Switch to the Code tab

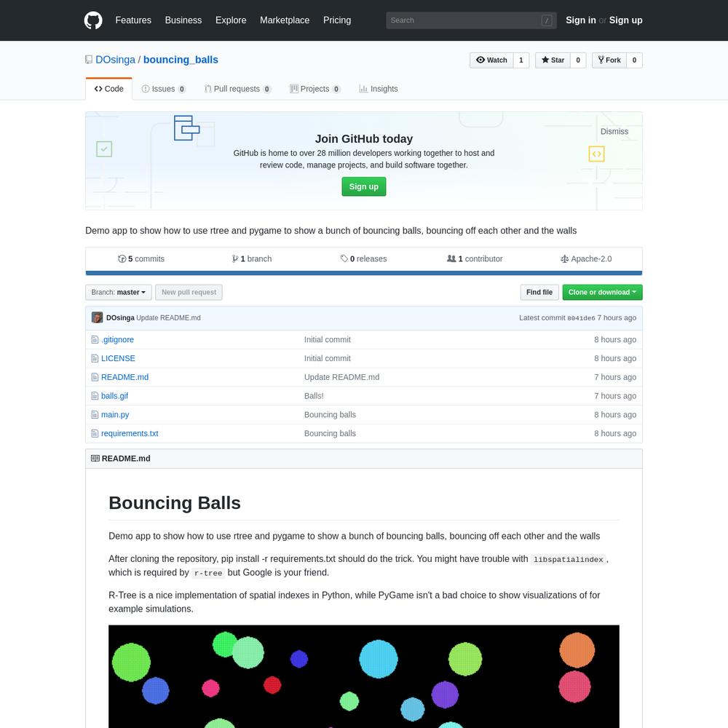click(108, 89)
